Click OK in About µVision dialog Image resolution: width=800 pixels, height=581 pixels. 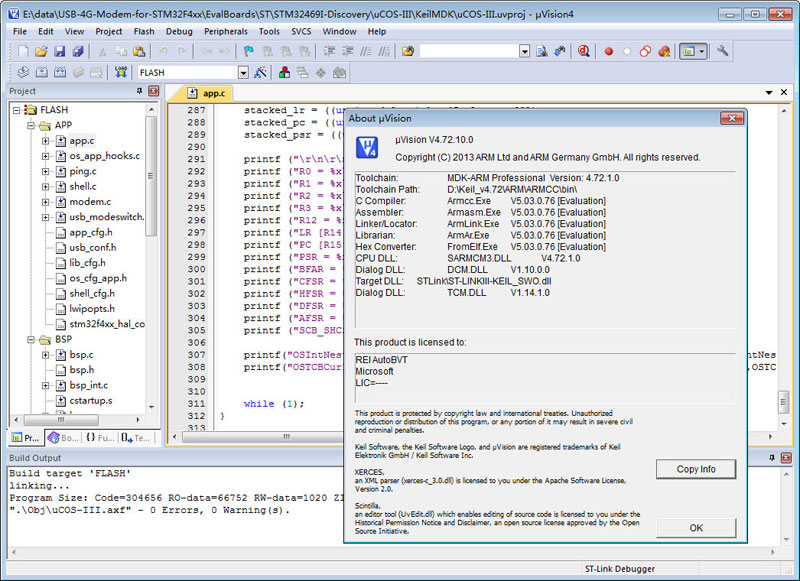coord(695,527)
